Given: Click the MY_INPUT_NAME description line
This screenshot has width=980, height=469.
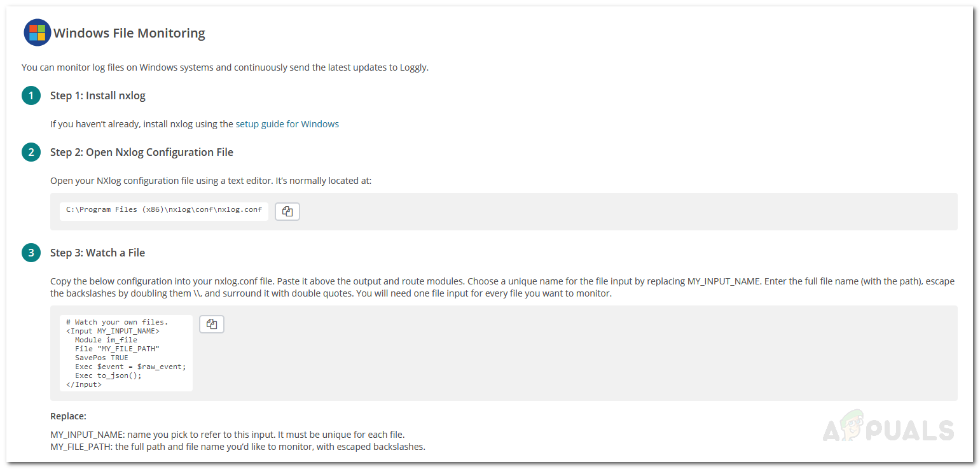Looking at the screenshot, I should (227, 435).
